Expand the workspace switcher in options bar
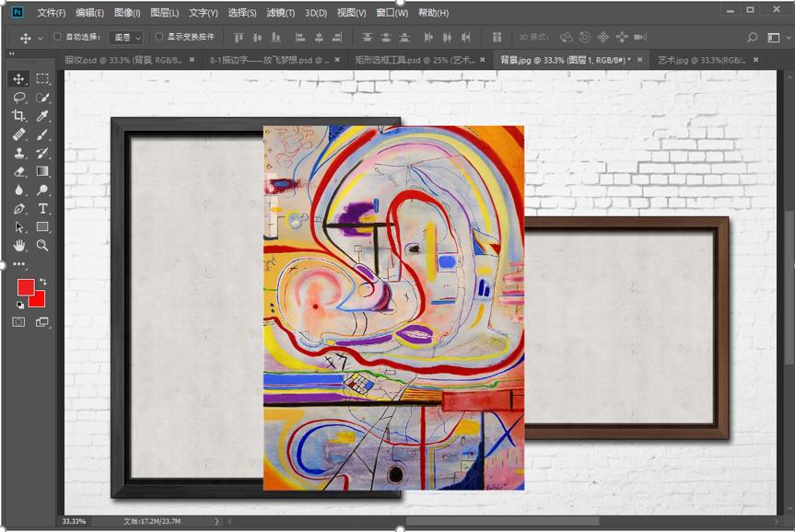 point(774,38)
